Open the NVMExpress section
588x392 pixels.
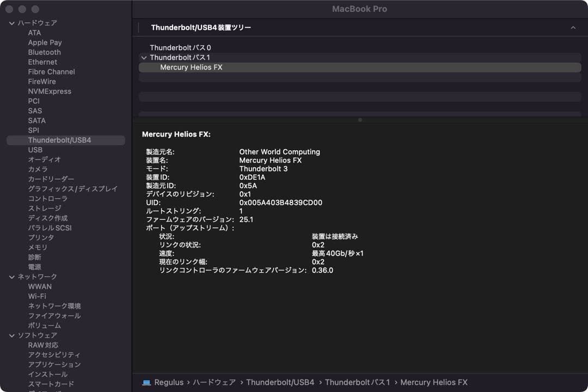click(50, 91)
